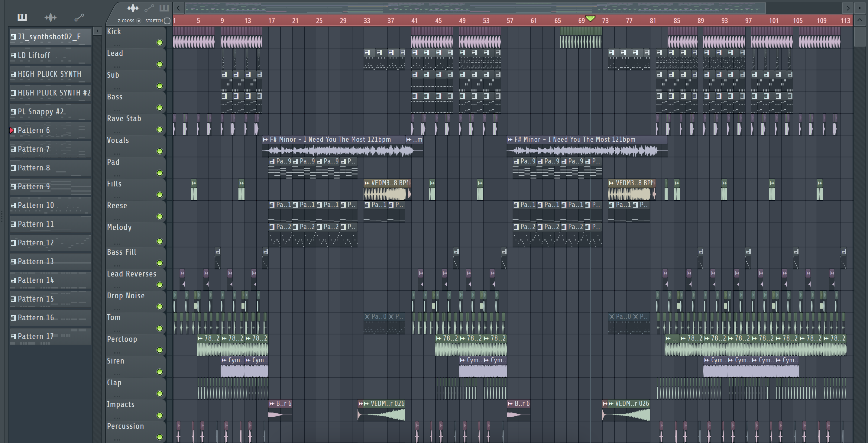
Task: Select Pattern 15 in the picker
Action: 50,299
